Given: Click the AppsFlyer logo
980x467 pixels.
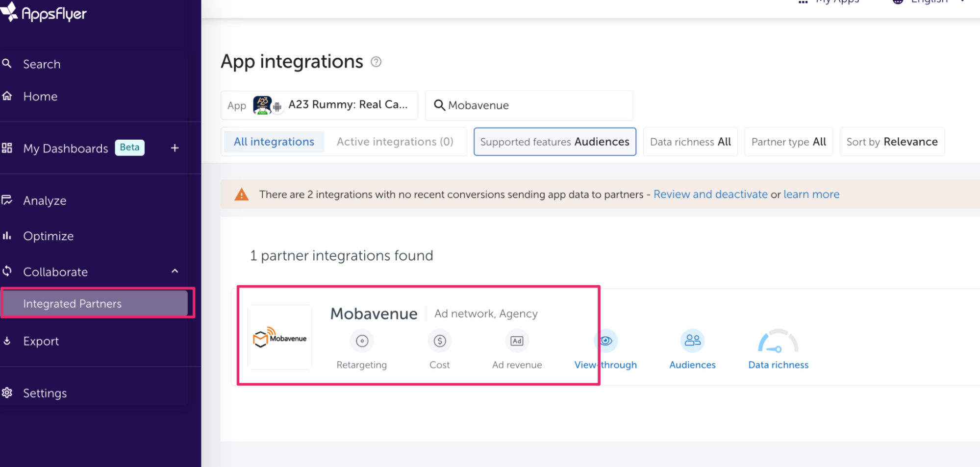Looking at the screenshot, I should (44, 13).
